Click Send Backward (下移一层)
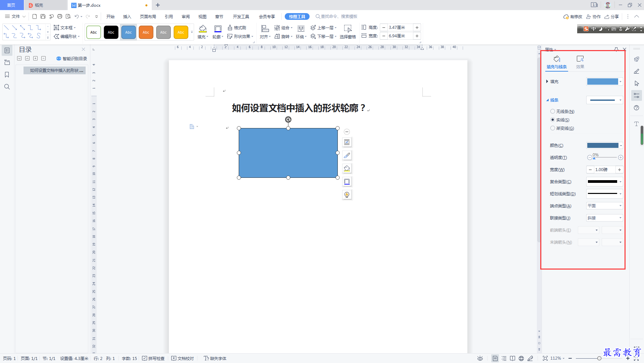This screenshot has width=644, height=363. [x=323, y=36]
